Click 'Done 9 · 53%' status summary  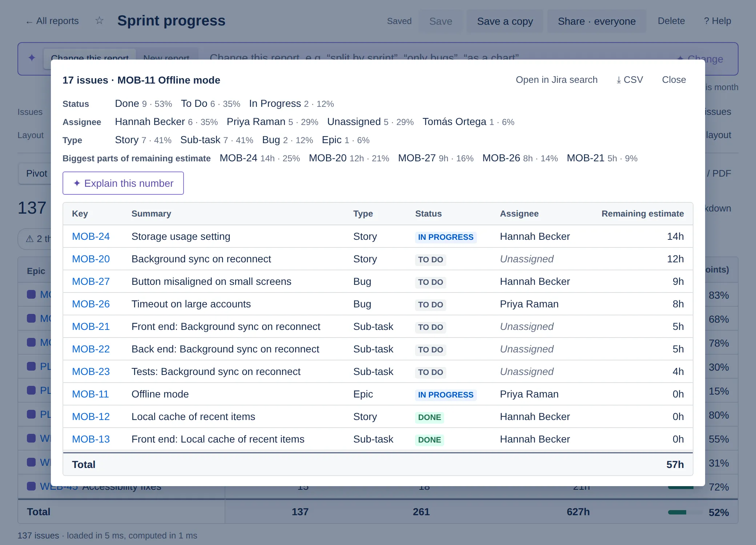(x=144, y=104)
